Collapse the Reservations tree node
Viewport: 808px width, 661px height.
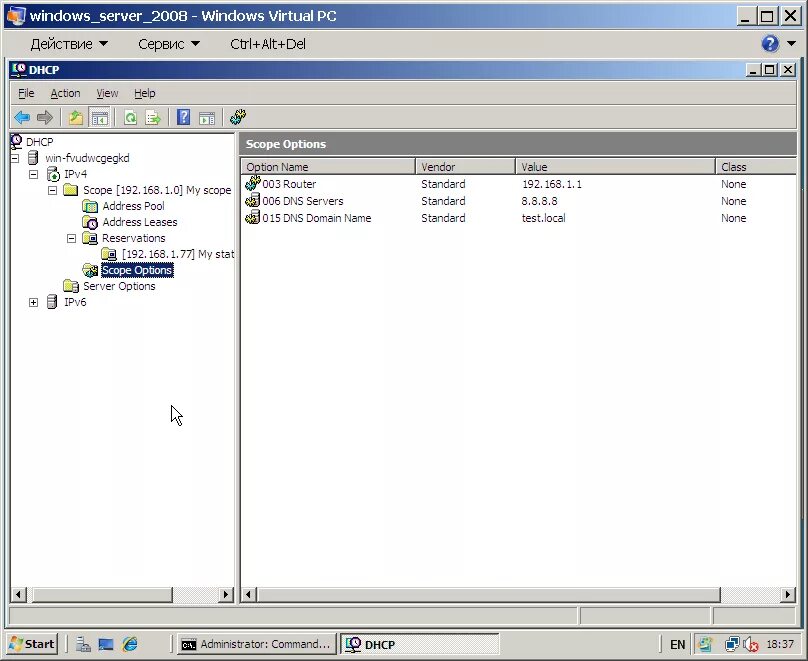[x=72, y=239]
